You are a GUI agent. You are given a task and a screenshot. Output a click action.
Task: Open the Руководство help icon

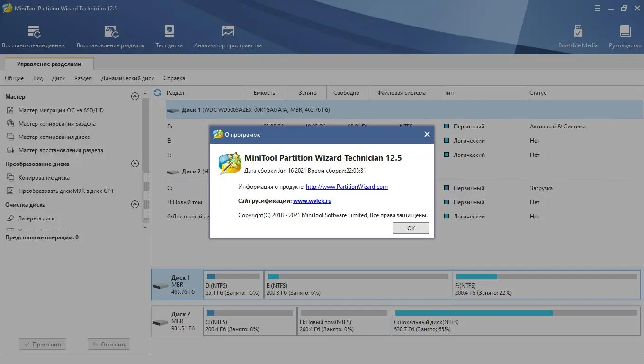625,36
